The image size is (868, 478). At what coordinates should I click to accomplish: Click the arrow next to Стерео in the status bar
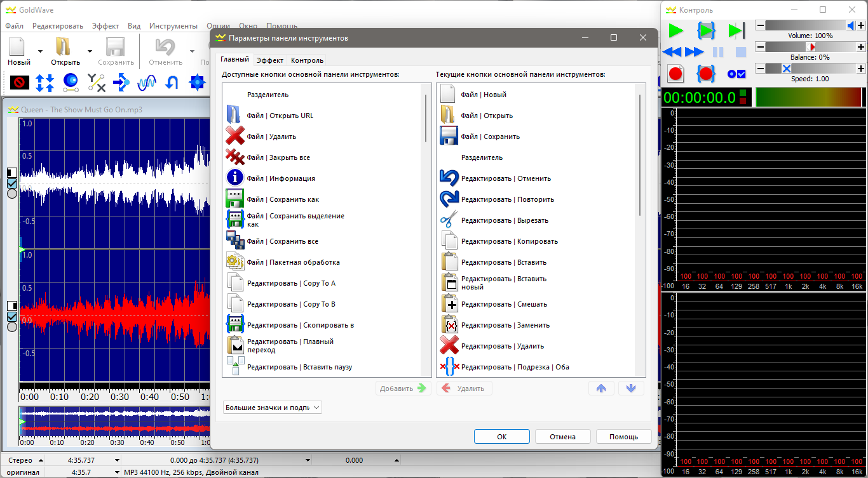pos(41,460)
